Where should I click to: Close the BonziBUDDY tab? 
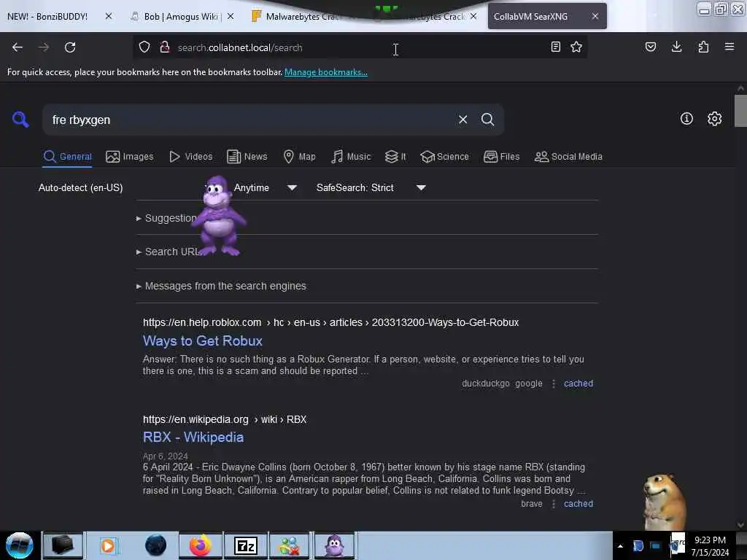109,16
